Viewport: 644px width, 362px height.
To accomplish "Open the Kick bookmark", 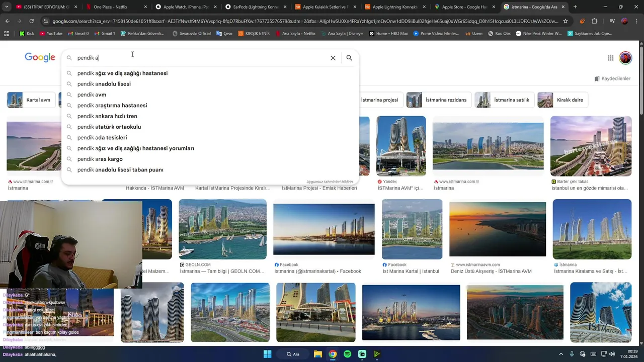I will pos(27,33).
